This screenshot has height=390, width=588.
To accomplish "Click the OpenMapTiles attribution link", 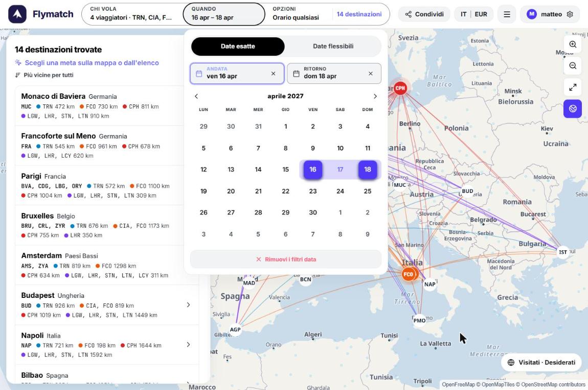I will tap(498, 384).
